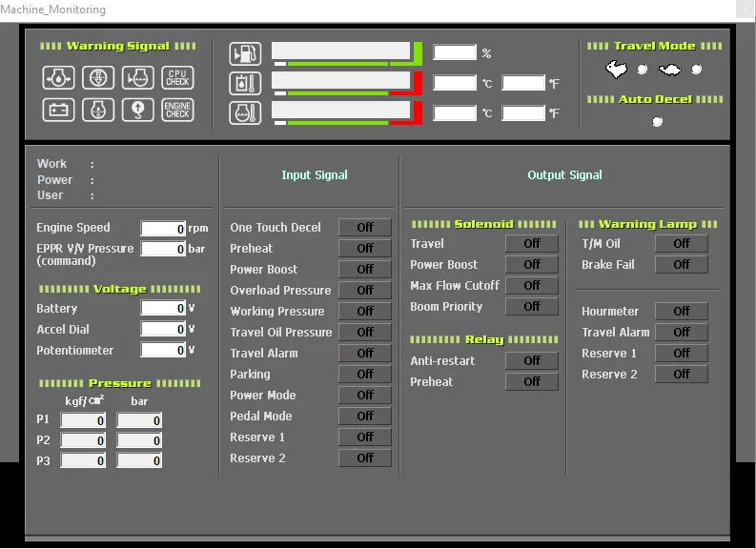Click the fuel level gauge icon

(x=245, y=53)
